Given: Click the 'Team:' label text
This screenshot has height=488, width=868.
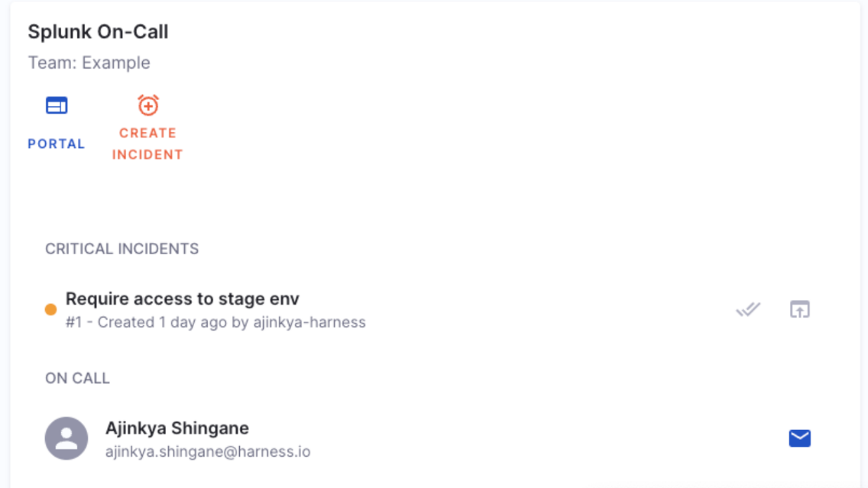Looking at the screenshot, I should [x=53, y=63].
